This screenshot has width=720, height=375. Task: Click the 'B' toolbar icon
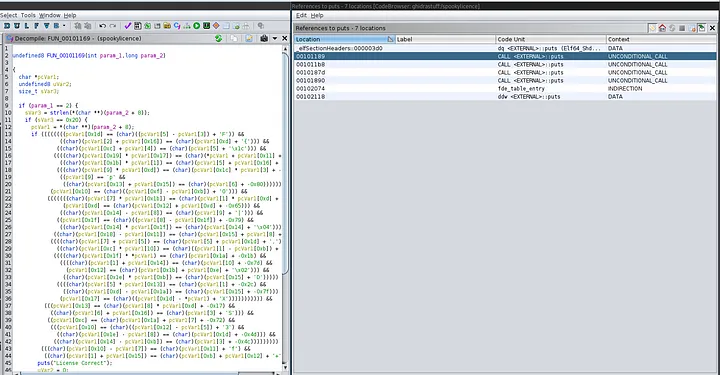56,26
